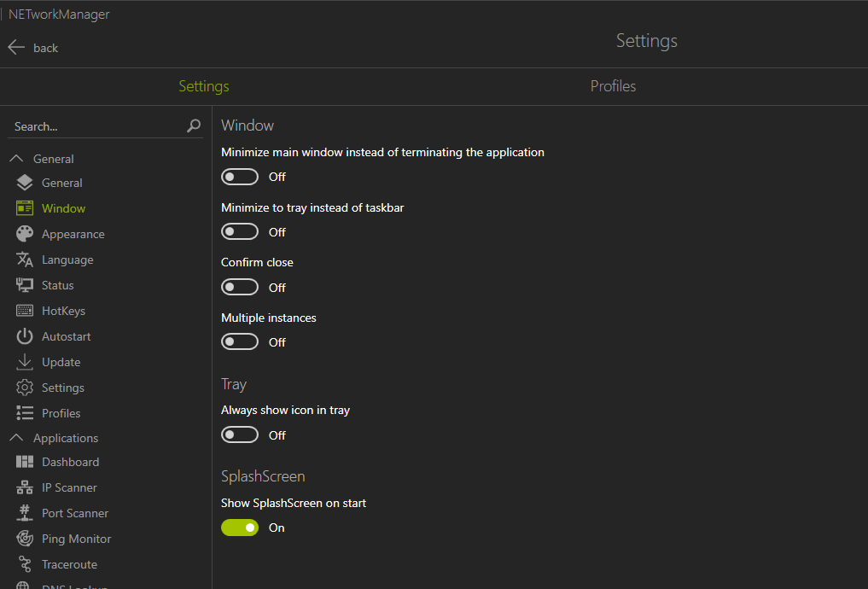Screen dimensions: 868x589
Task: Go back using the back arrow button
Action: click(17, 48)
